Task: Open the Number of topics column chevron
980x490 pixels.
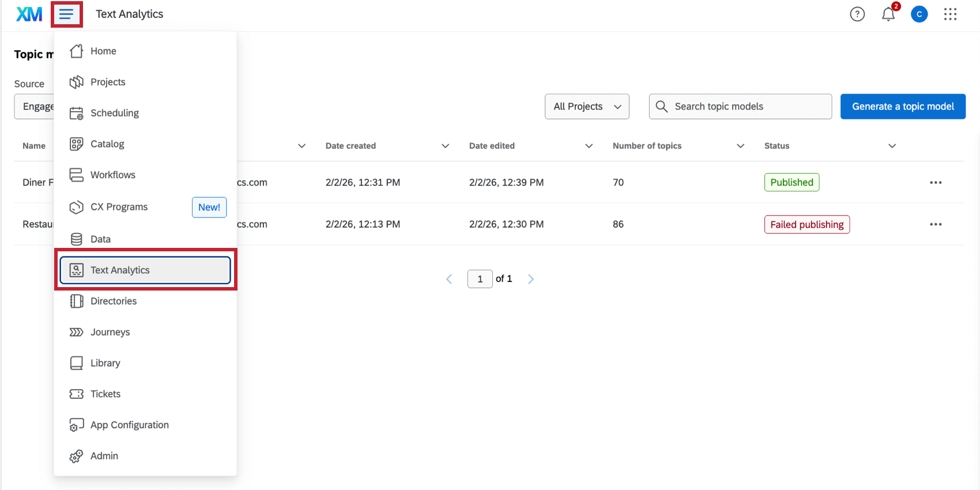Action: pos(740,146)
